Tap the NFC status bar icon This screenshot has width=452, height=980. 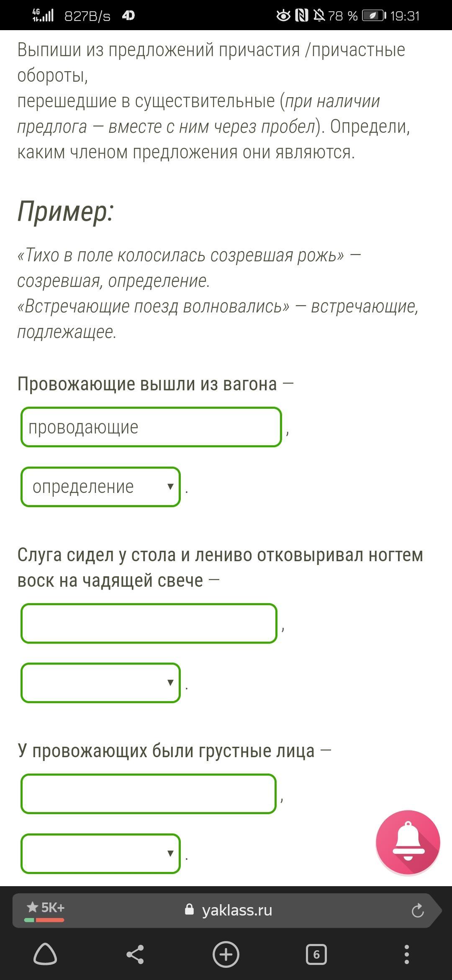tap(301, 16)
